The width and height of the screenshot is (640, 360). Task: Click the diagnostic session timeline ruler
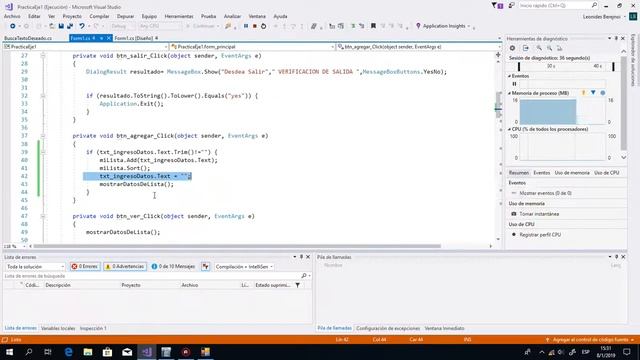(565, 66)
